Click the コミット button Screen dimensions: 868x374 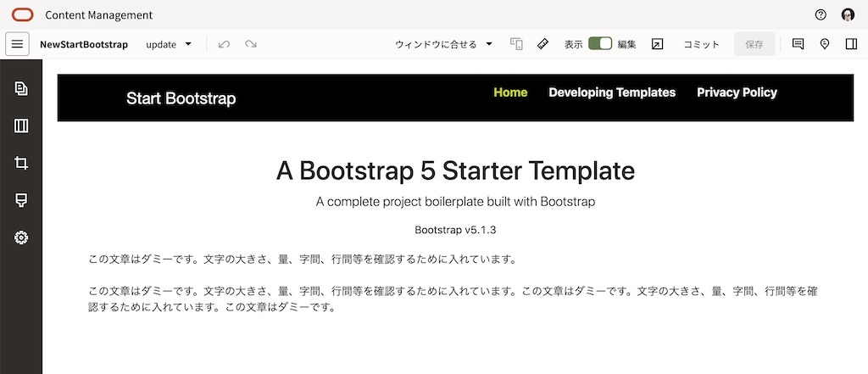click(x=702, y=44)
